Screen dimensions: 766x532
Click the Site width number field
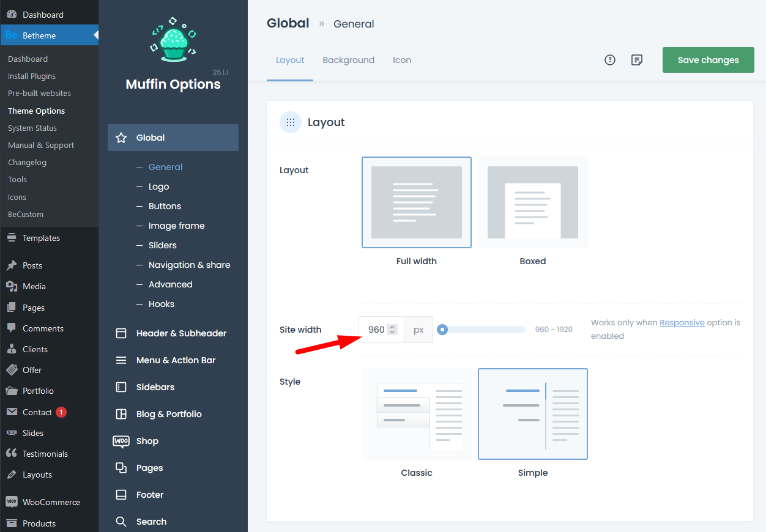click(381, 330)
